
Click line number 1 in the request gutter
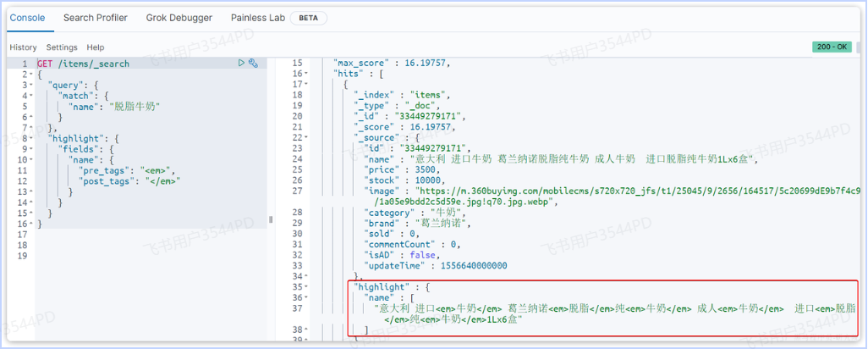25,64
